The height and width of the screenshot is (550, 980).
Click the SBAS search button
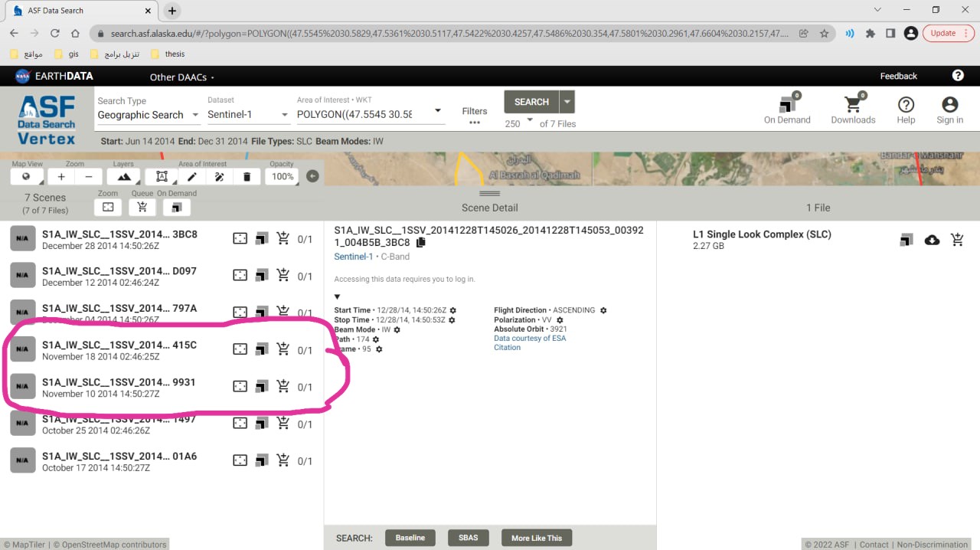(468, 538)
